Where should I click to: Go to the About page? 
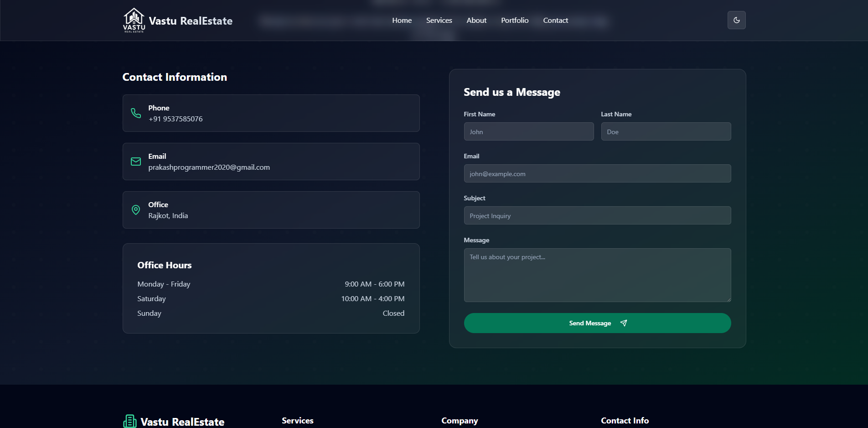[x=476, y=20]
